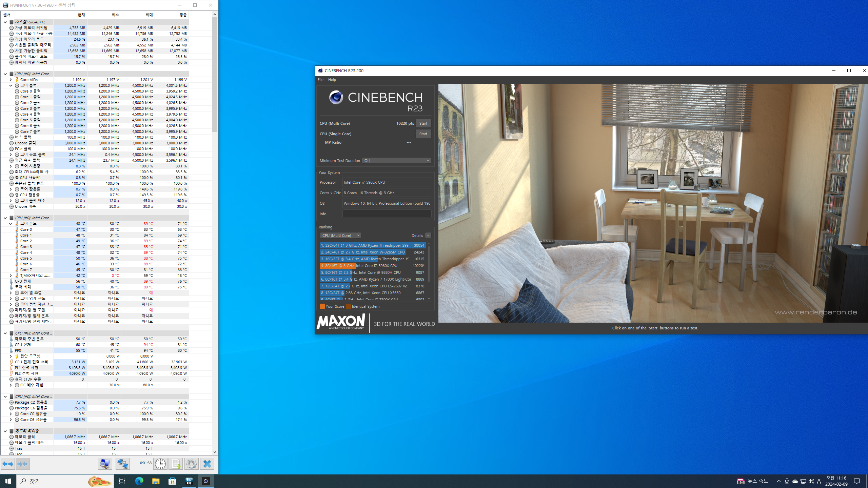Click the HWiNFO summary magnifier monitor icon

click(x=105, y=464)
